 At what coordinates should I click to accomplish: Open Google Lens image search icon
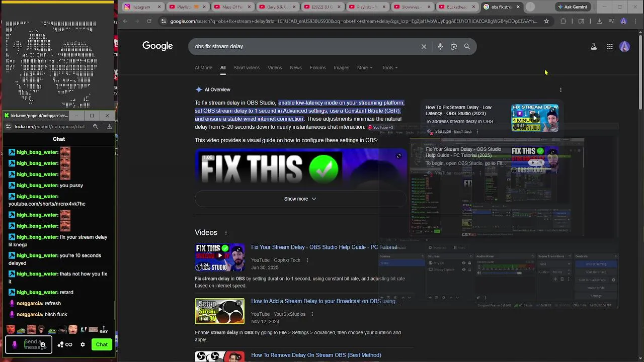click(x=454, y=46)
